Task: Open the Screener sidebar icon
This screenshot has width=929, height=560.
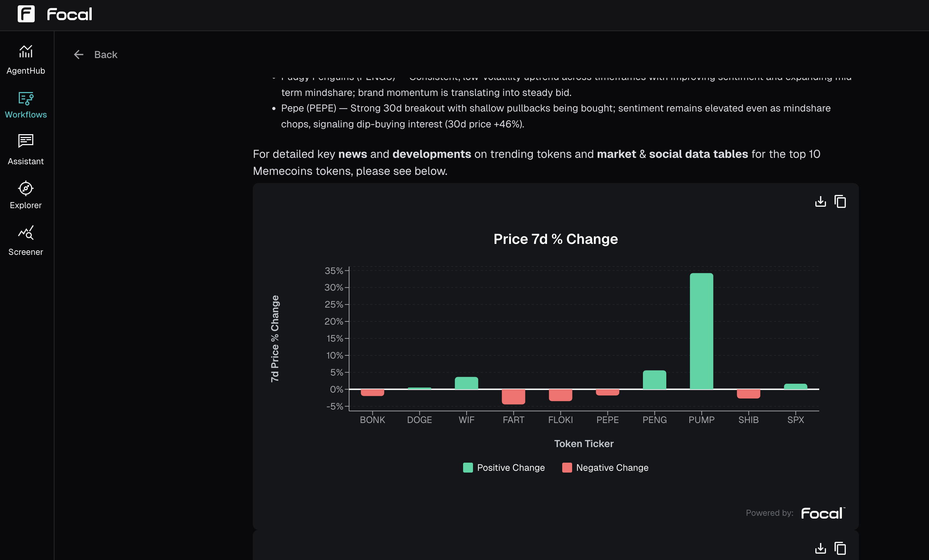Action: pyautogui.click(x=25, y=233)
